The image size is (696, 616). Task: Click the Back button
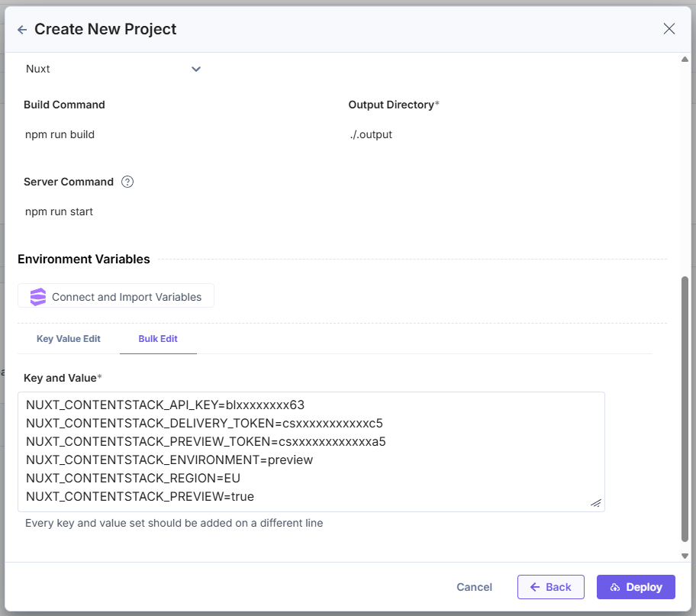pyautogui.click(x=551, y=587)
